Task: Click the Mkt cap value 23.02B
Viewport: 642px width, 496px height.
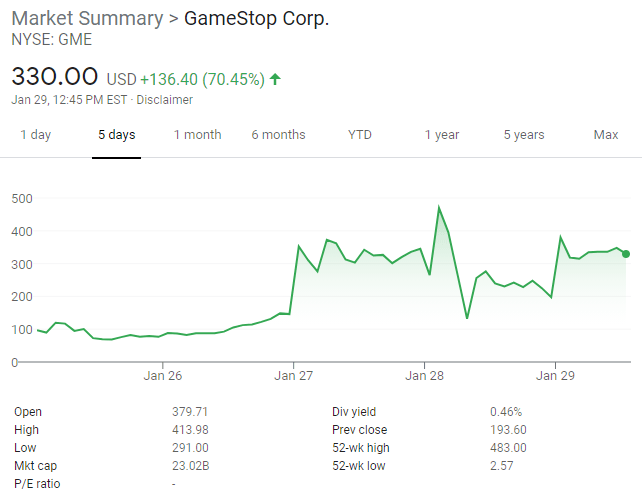Action: [x=192, y=465]
